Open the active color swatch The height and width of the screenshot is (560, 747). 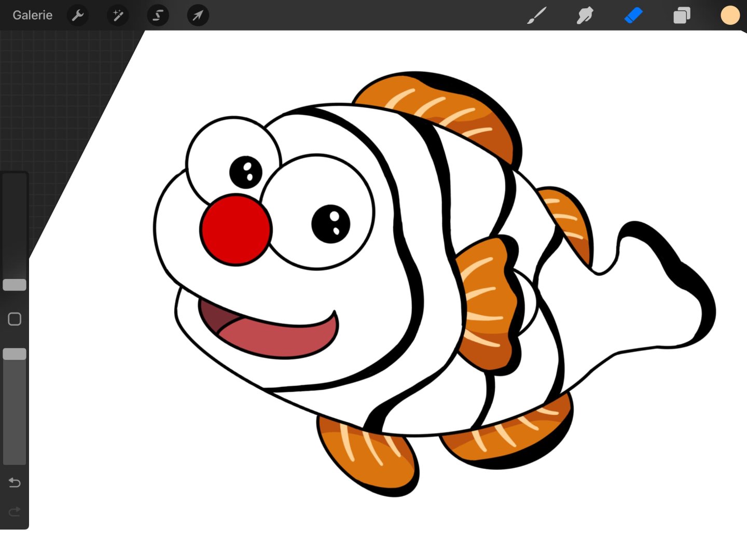(x=730, y=16)
